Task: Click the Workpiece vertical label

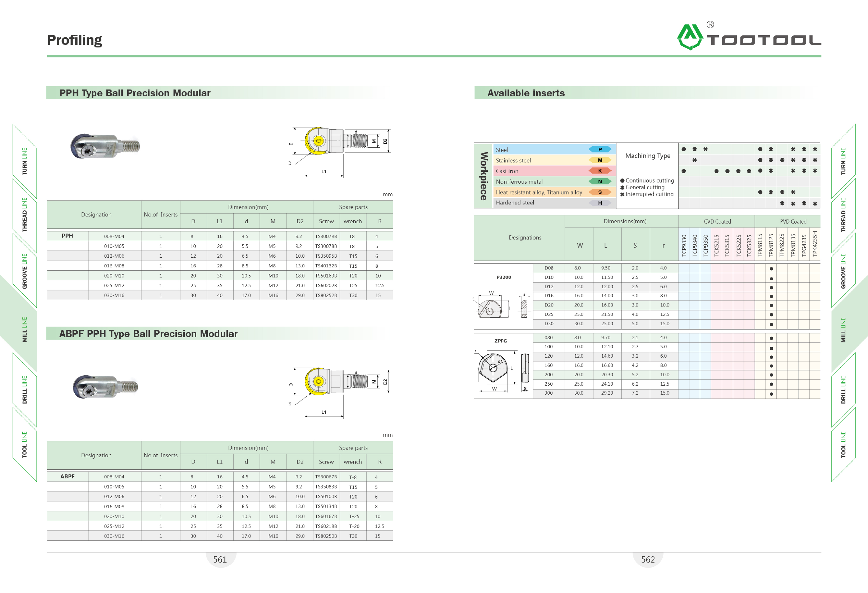Action: pyautogui.click(x=483, y=176)
